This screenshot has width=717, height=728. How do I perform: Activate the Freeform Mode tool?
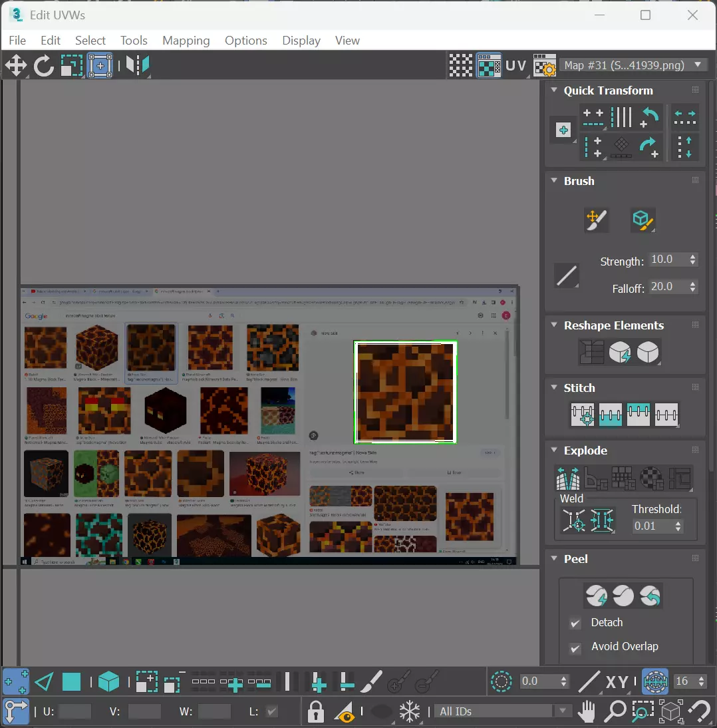pyautogui.click(x=100, y=65)
